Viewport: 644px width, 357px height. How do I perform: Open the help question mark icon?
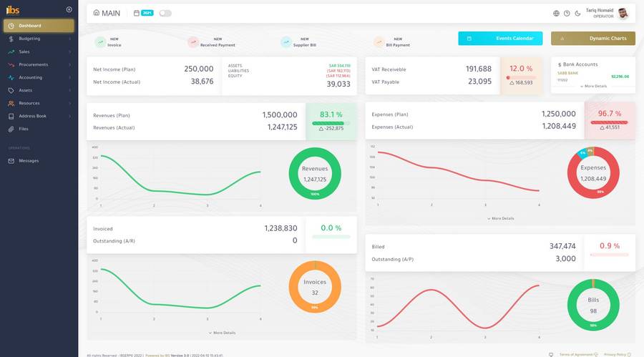[567, 14]
